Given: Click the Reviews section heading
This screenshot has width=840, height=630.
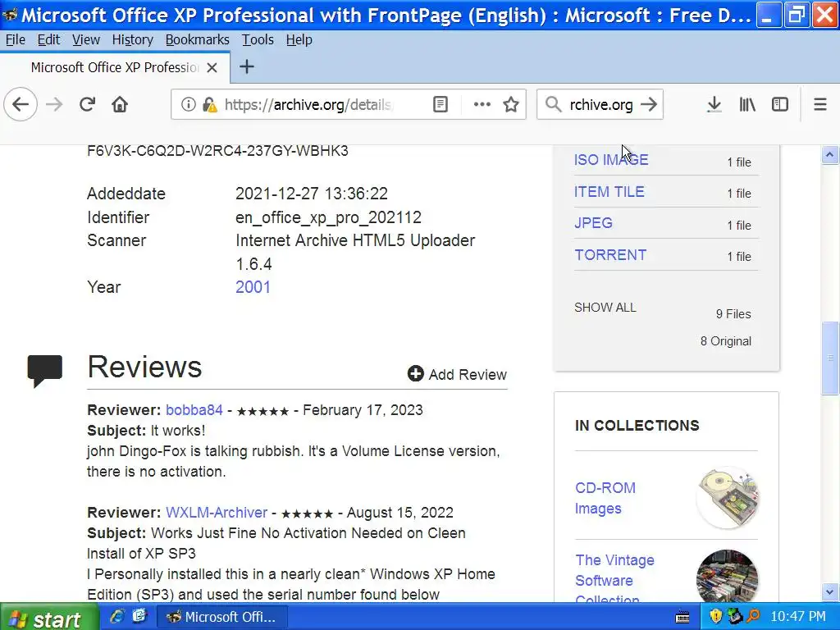Looking at the screenshot, I should [144, 367].
